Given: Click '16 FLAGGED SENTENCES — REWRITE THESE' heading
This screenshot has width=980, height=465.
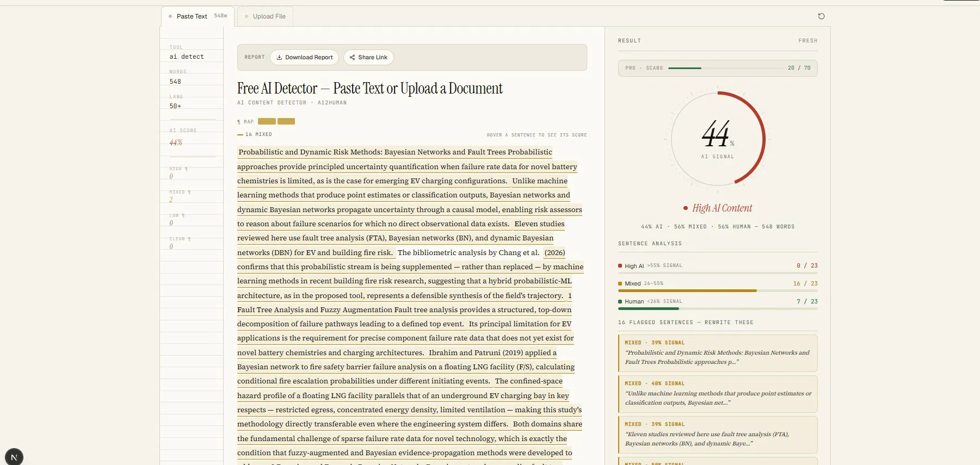Looking at the screenshot, I should pos(686,323).
